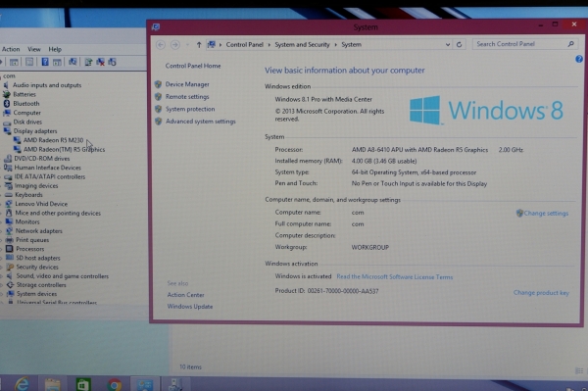Click System breadcrumb segment
Viewport: 588px width, 391px height.
(x=352, y=45)
